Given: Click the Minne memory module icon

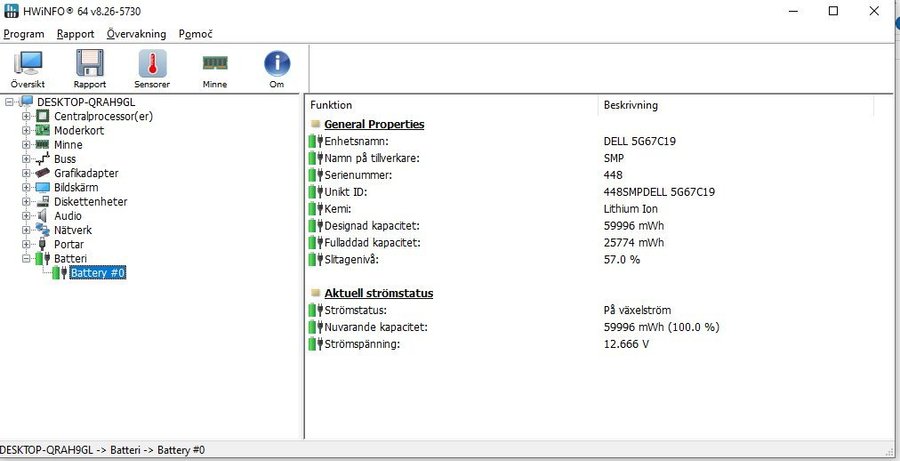Looking at the screenshot, I should [215, 63].
